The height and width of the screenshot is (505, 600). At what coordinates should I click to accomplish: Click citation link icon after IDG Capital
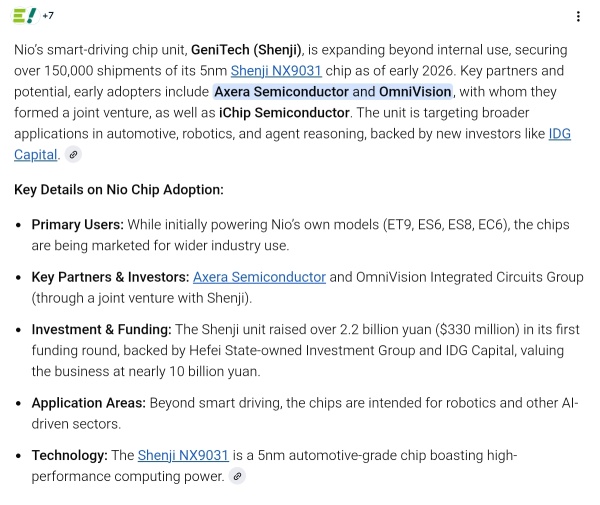[73, 155]
